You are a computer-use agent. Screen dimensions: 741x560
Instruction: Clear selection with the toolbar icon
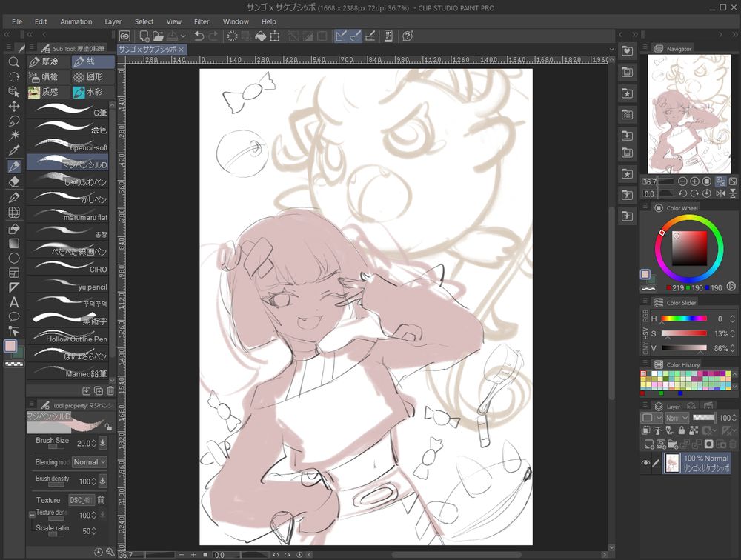coord(232,36)
